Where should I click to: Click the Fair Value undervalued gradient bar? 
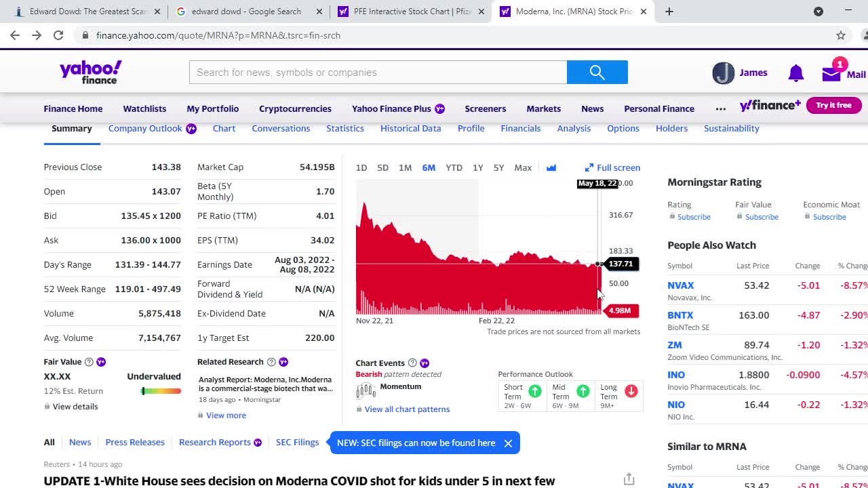(161, 391)
